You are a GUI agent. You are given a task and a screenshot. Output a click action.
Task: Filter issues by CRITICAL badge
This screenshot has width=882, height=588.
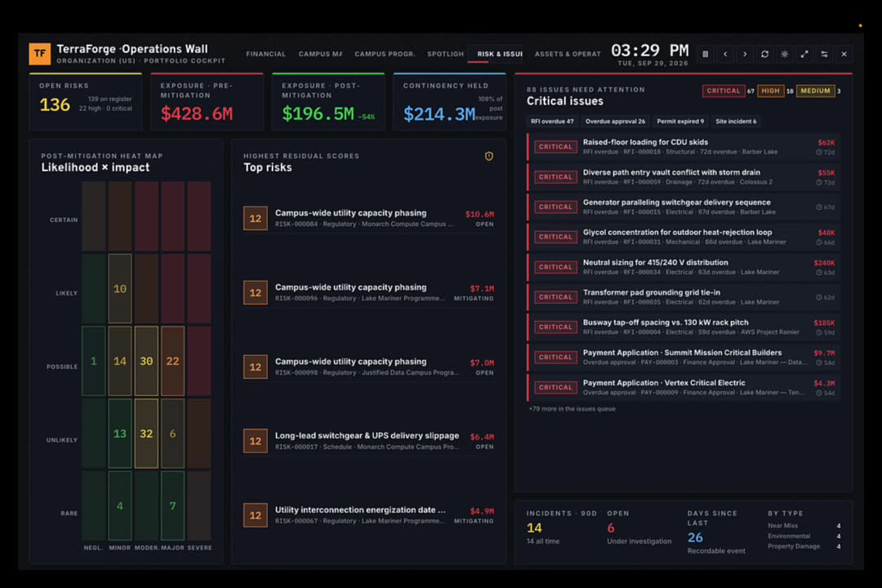[x=724, y=91]
